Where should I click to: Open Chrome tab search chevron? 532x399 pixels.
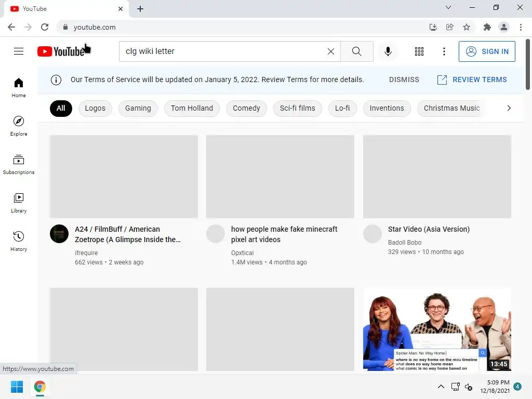448,7
